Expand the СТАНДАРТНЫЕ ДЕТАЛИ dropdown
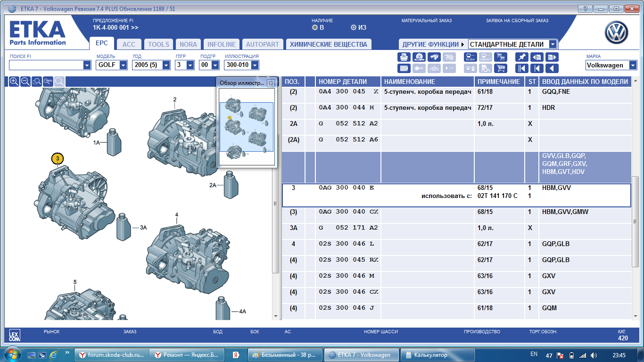This screenshot has width=644, height=362. [x=553, y=44]
